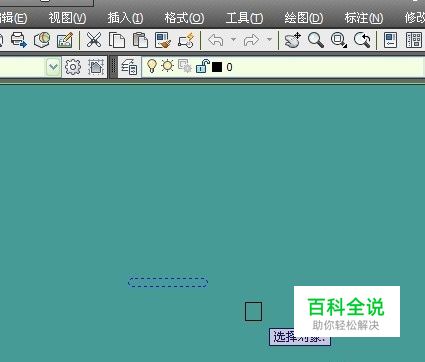Click the Redo arrow
Viewport: 425px width, 362px height.
252,40
